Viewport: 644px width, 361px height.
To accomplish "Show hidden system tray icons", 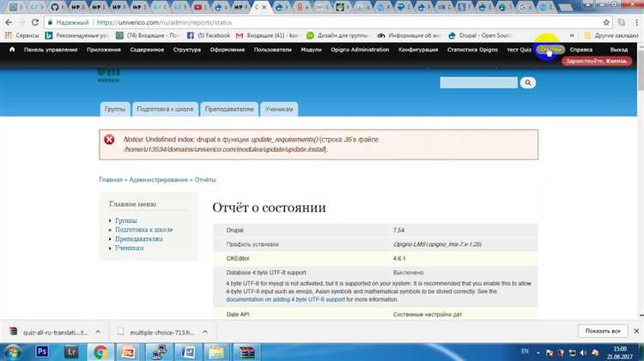I will (538, 352).
